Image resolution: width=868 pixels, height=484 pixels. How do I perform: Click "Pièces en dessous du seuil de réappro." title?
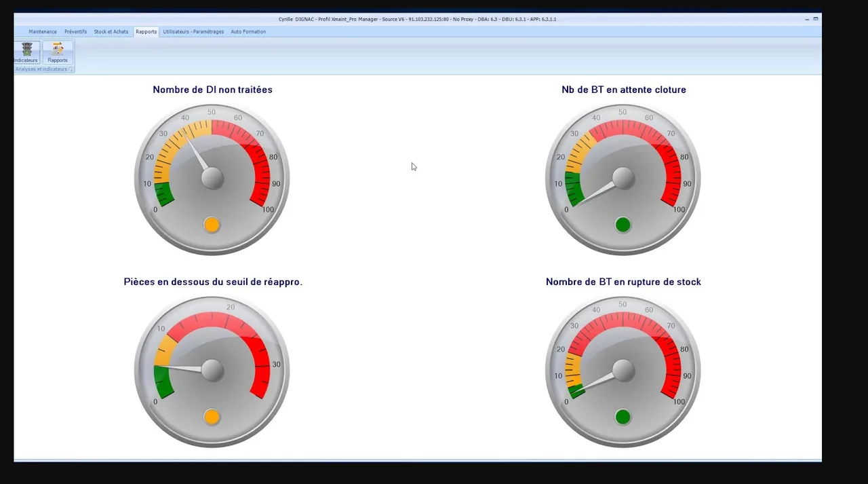click(213, 282)
